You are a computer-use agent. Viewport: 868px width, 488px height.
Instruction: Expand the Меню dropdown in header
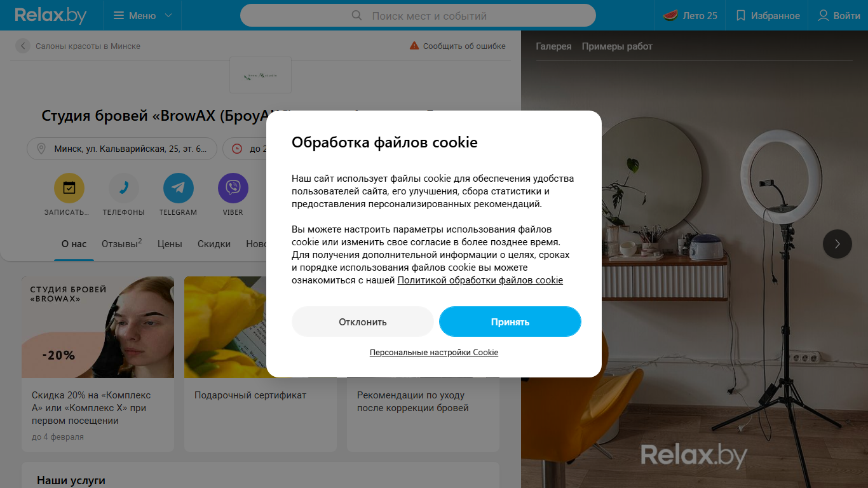pos(142,15)
